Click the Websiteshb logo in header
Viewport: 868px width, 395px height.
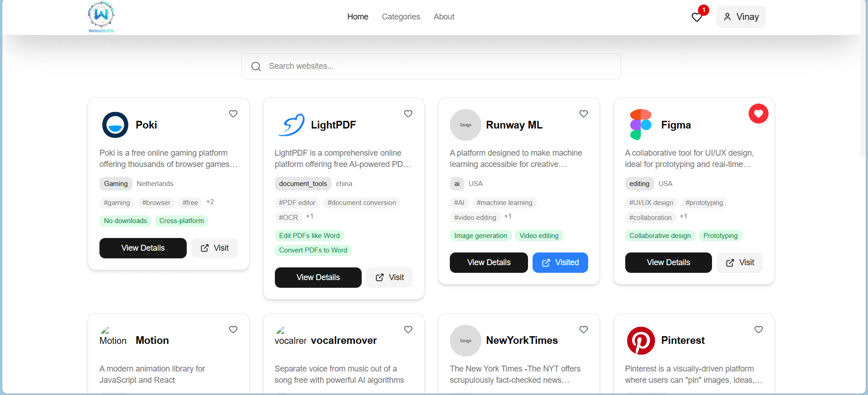(x=101, y=17)
